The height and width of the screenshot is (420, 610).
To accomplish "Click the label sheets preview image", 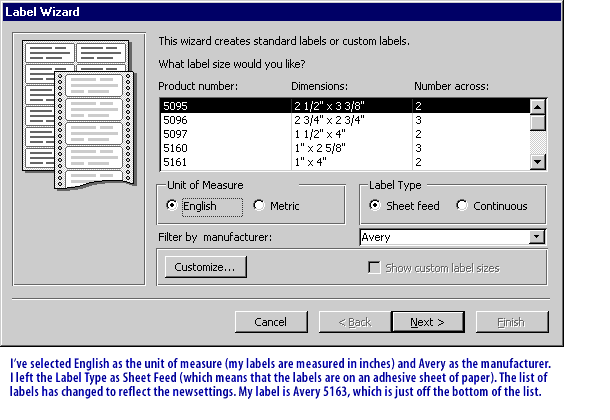I will [x=79, y=115].
